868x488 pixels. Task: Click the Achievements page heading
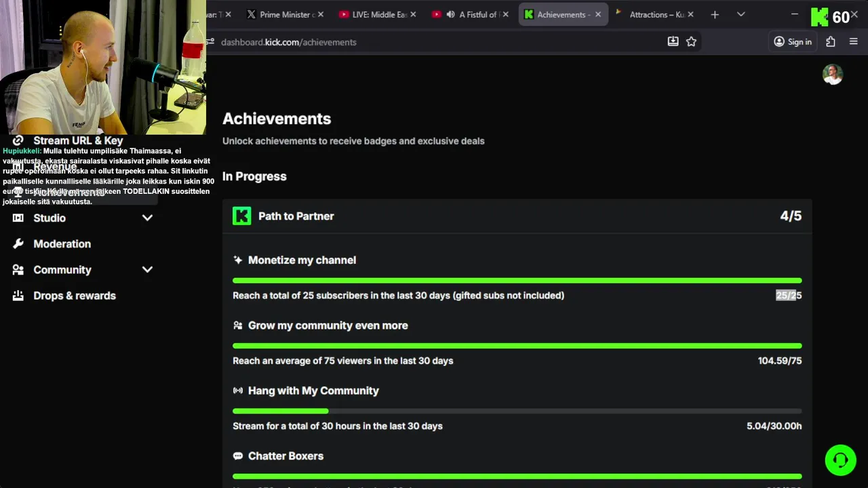click(277, 119)
